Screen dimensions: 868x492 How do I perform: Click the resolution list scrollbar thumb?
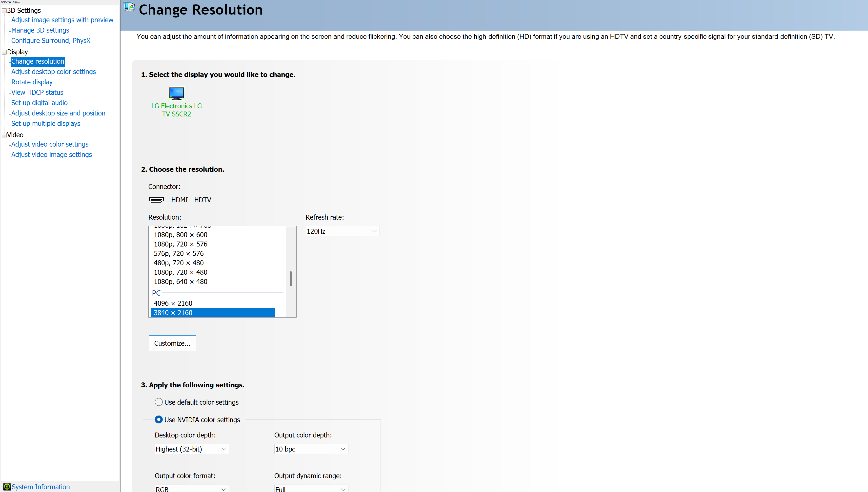pos(291,278)
